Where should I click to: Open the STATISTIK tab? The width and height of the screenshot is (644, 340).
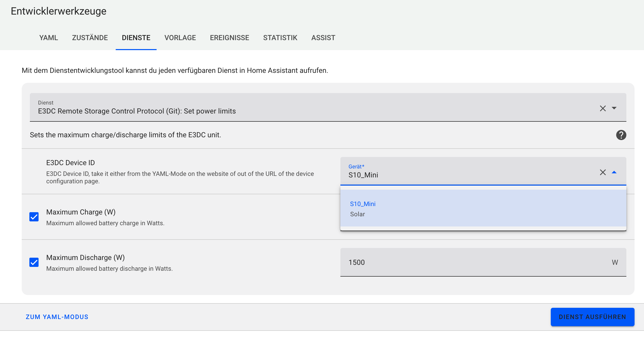(280, 38)
